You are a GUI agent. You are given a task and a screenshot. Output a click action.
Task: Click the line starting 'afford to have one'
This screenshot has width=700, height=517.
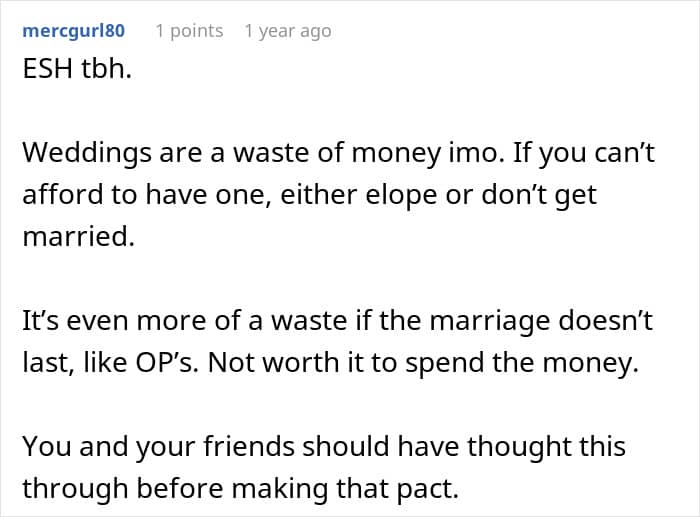(310, 195)
